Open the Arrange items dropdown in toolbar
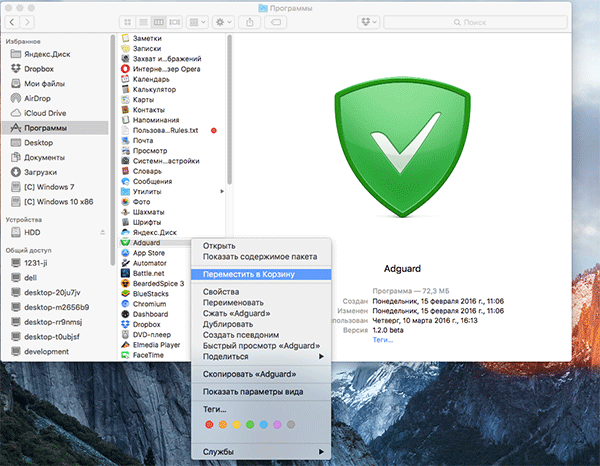 click(198, 21)
